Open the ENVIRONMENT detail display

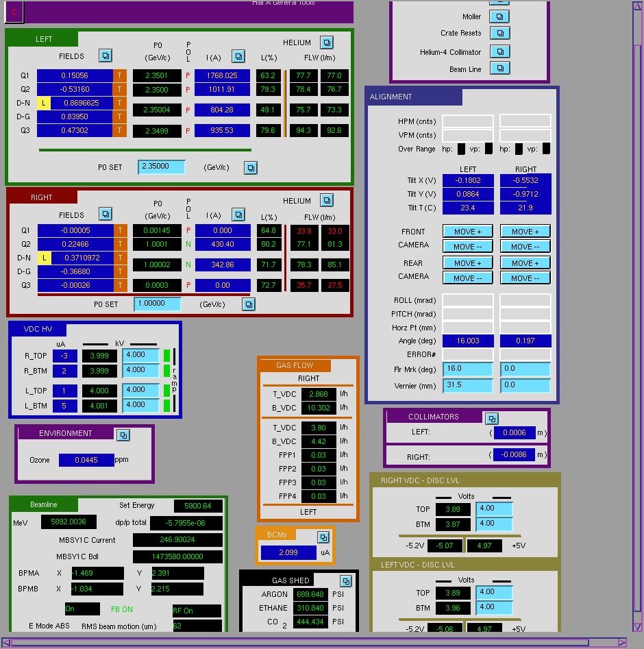[123, 435]
